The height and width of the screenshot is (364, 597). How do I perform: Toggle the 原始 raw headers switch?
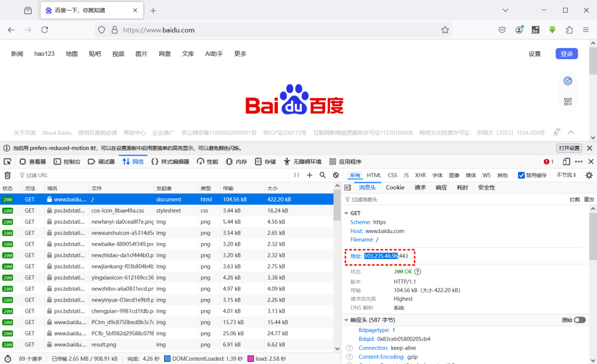point(580,320)
